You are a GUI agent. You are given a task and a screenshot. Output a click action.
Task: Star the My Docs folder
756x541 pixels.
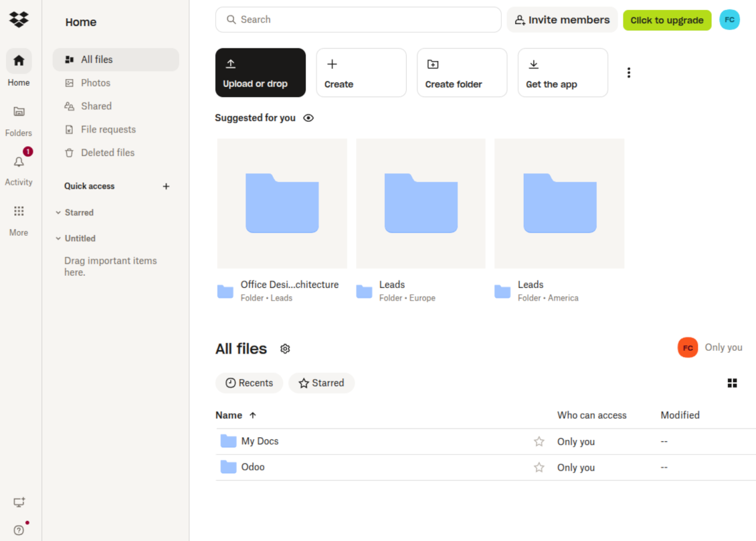click(539, 441)
